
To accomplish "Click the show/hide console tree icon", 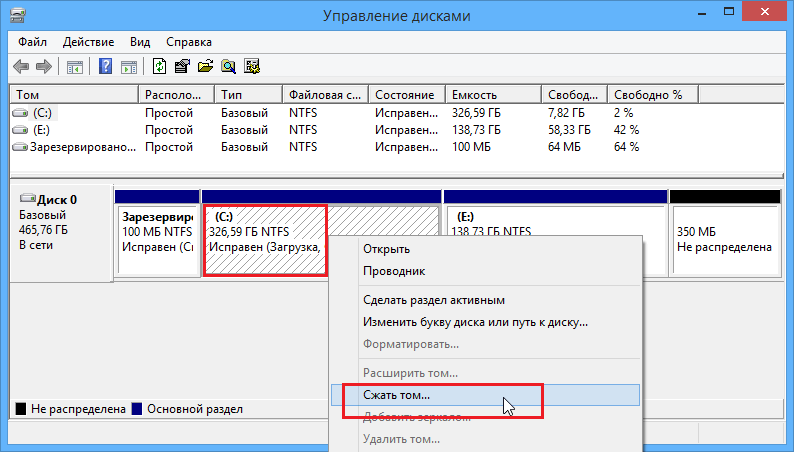I will 75,67.
